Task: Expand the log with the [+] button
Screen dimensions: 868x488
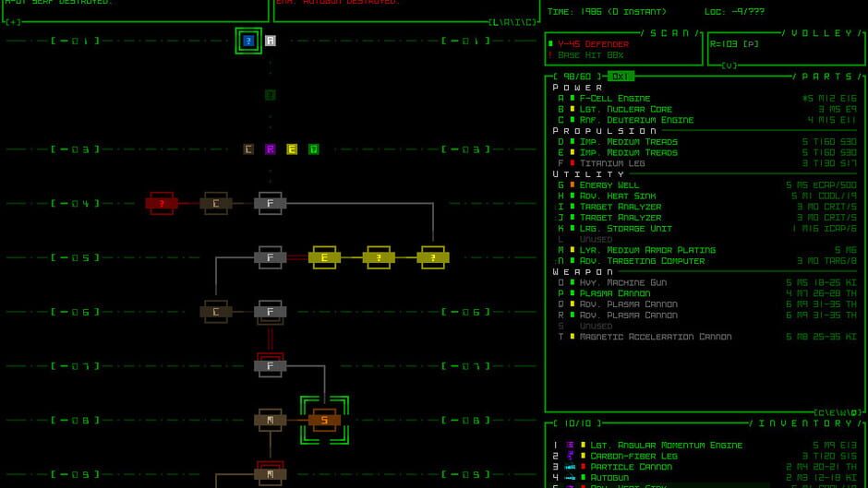Action: 13,22
